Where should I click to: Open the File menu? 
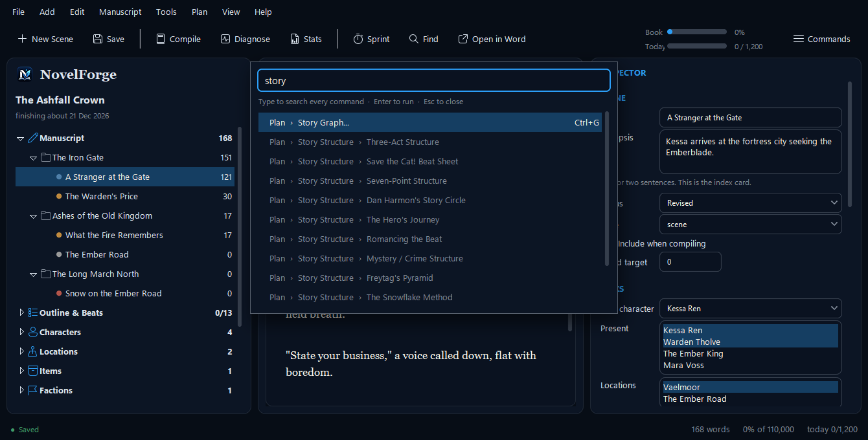click(19, 12)
